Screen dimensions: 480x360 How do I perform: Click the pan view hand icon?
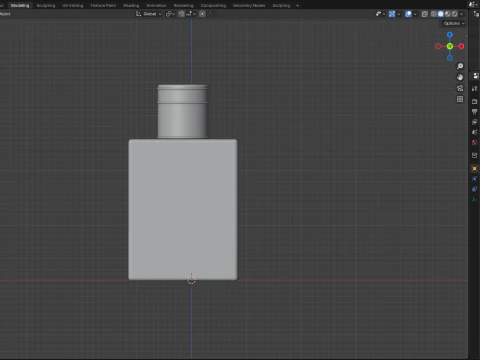pyautogui.click(x=460, y=77)
